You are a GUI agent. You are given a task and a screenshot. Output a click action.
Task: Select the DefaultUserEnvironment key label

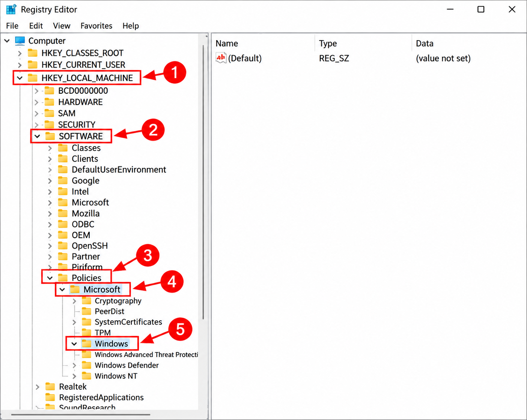(119, 169)
